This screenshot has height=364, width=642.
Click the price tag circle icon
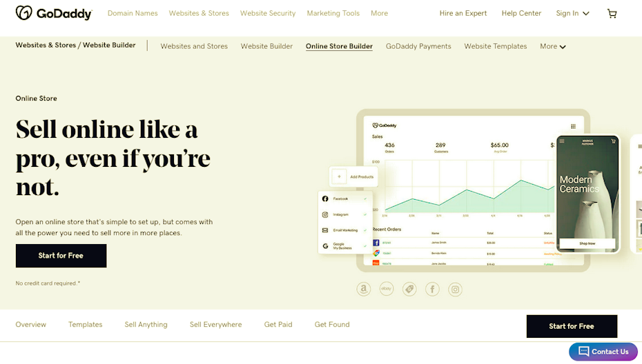pos(409,290)
